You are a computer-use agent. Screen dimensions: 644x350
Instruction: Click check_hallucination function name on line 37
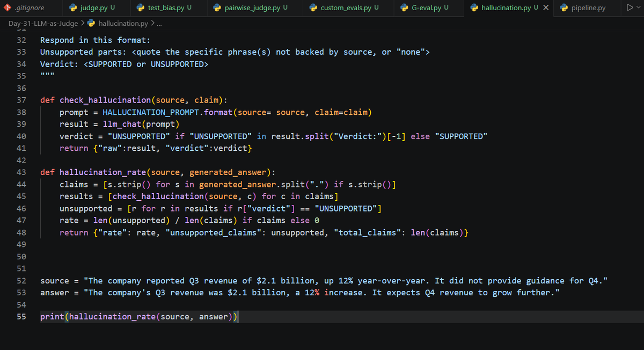tap(105, 100)
